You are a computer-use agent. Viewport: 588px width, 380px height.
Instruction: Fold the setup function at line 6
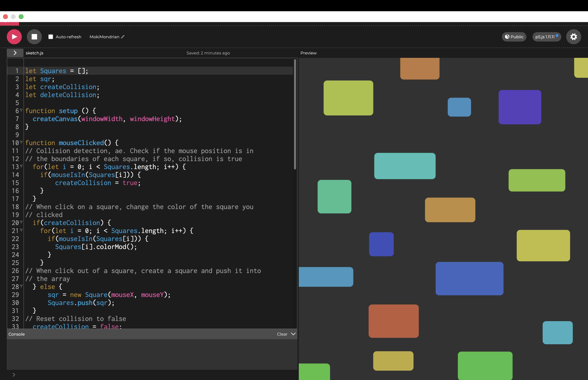click(21, 110)
